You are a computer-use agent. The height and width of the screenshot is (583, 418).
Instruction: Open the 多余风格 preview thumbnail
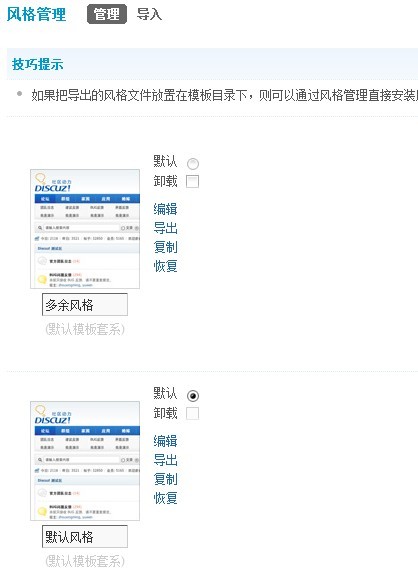85,229
